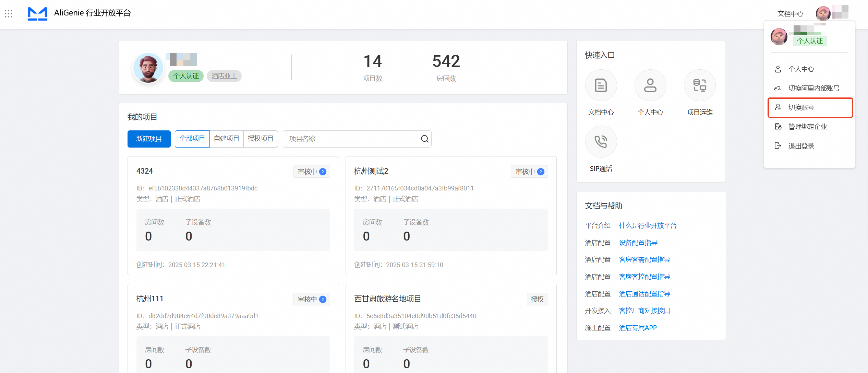This screenshot has height=373, width=868.
Task: Select 个人中心 in the account dropdown menu
Action: tap(810, 69)
